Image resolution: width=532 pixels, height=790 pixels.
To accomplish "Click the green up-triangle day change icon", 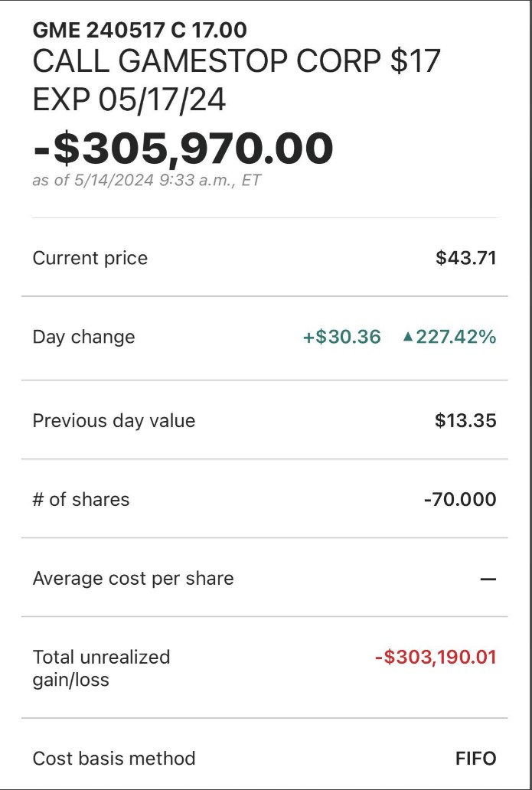I will tap(408, 337).
